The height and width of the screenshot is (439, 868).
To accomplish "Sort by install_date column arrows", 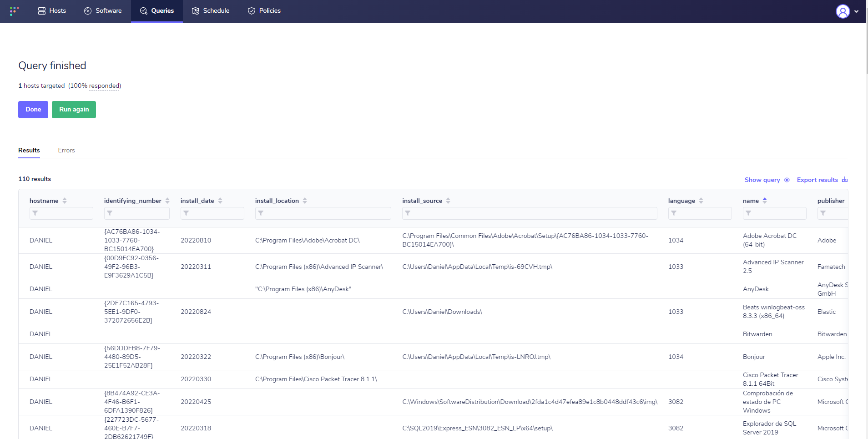I will (x=220, y=201).
